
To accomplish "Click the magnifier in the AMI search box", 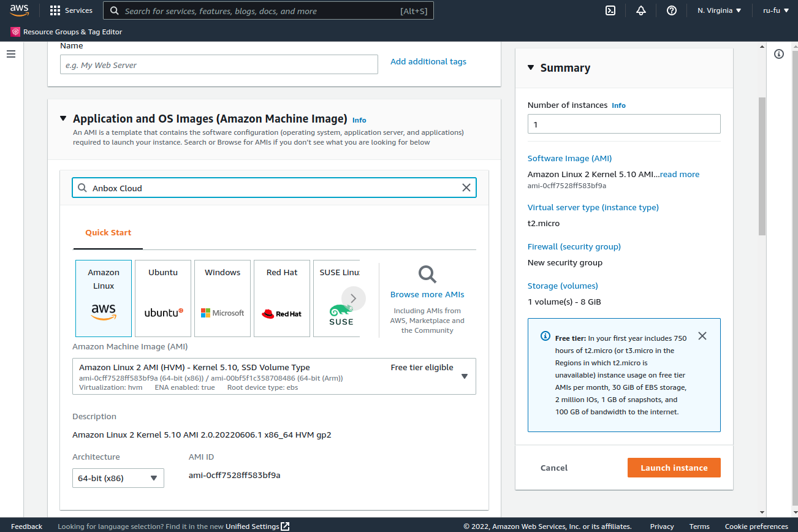I will (x=83, y=188).
